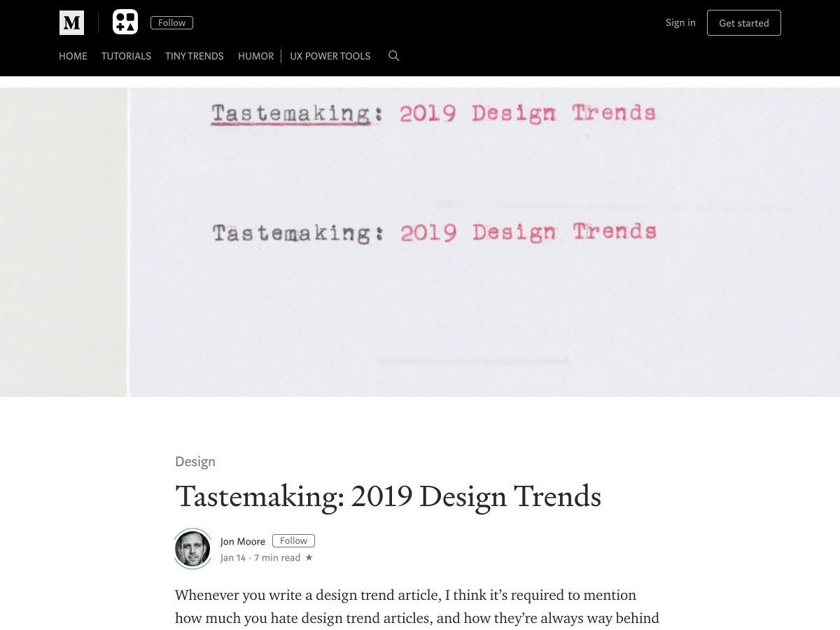Image resolution: width=840 pixels, height=630 pixels.
Task: Open the UX Power Tools publication logo
Action: [125, 22]
